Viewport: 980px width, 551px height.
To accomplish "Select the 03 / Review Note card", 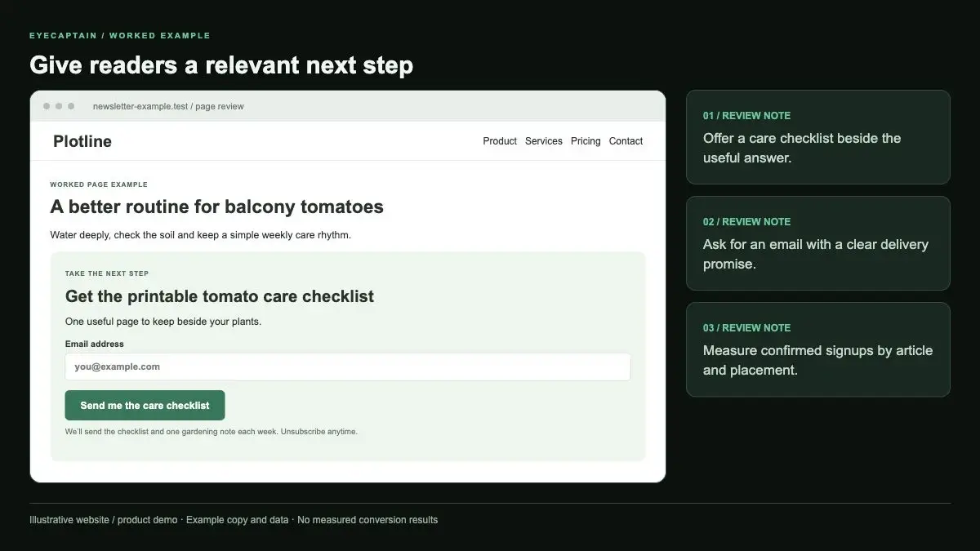I will (818, 349).
